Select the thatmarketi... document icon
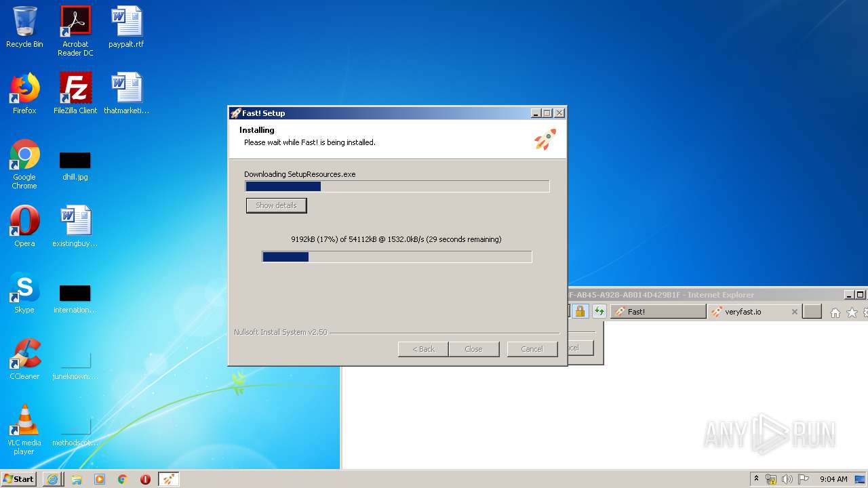Screen dimensions: 868x488 click(x=126, y=94)
